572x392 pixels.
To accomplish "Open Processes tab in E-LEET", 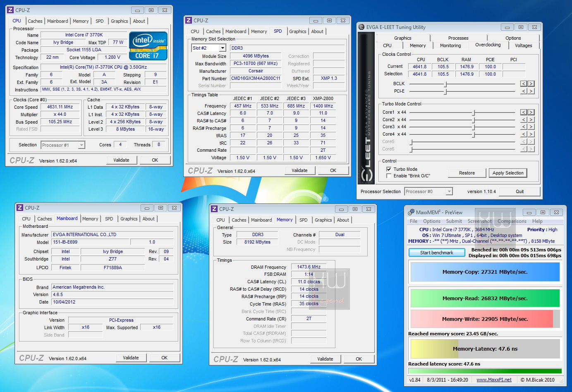I will [458, 38].
